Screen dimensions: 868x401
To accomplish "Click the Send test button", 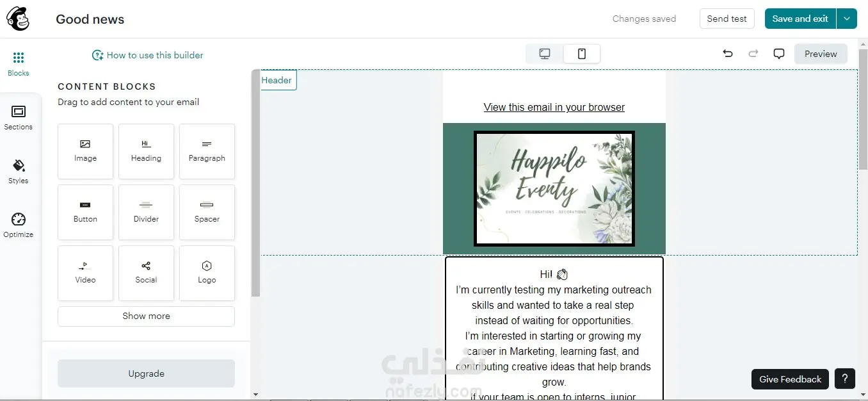I will coord(727,19).
